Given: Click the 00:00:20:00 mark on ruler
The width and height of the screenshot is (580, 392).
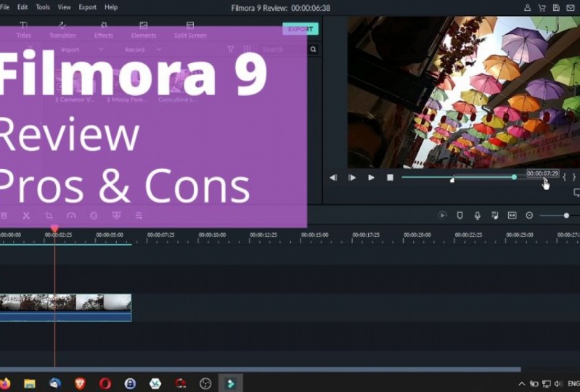Looking at the screenshot, I should point(417,234).
